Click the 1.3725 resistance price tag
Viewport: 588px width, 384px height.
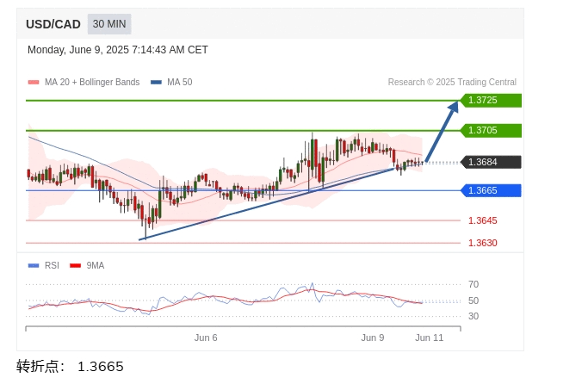tap(491, 101)
